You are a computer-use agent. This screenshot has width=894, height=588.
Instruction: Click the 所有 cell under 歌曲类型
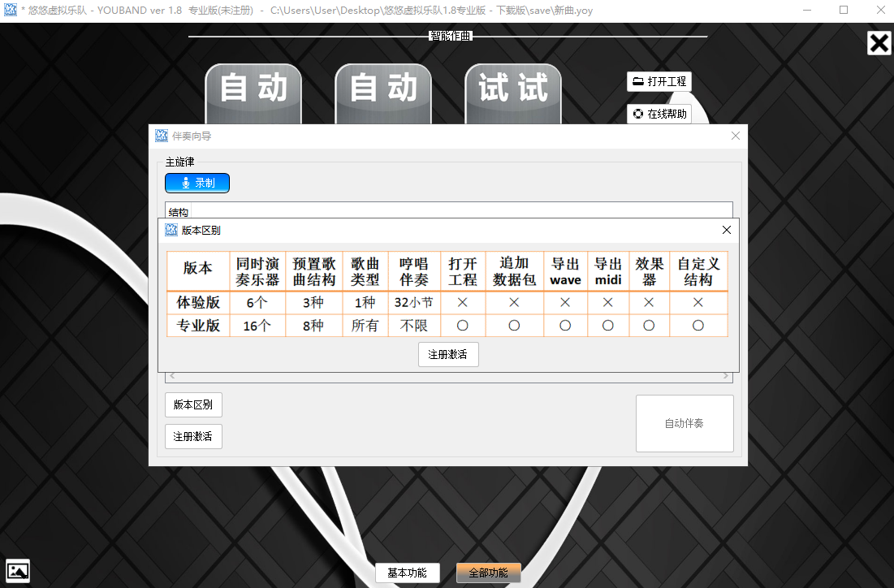tap(365, 326)
